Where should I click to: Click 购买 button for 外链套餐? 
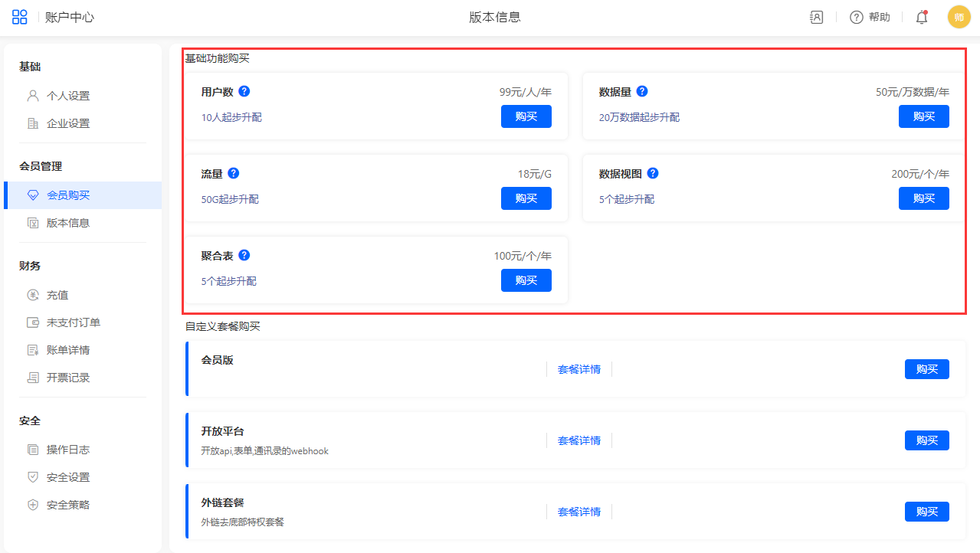click(x=926, y=512)
